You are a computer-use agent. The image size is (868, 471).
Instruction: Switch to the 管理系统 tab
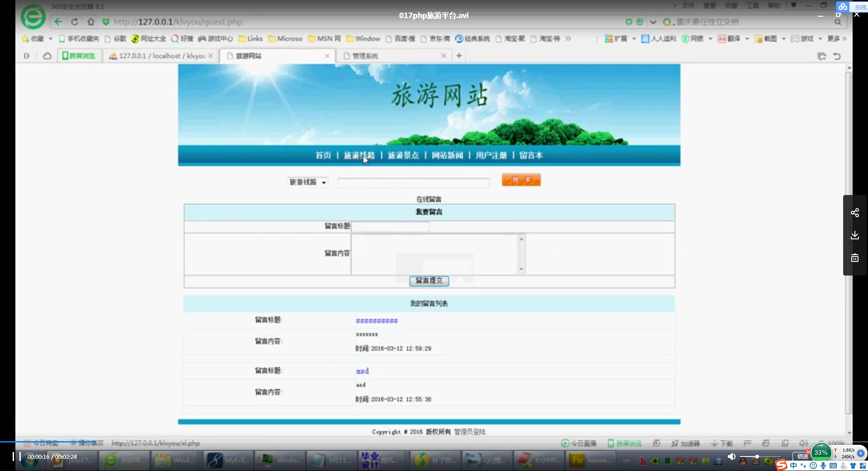(x=394, y=56)
